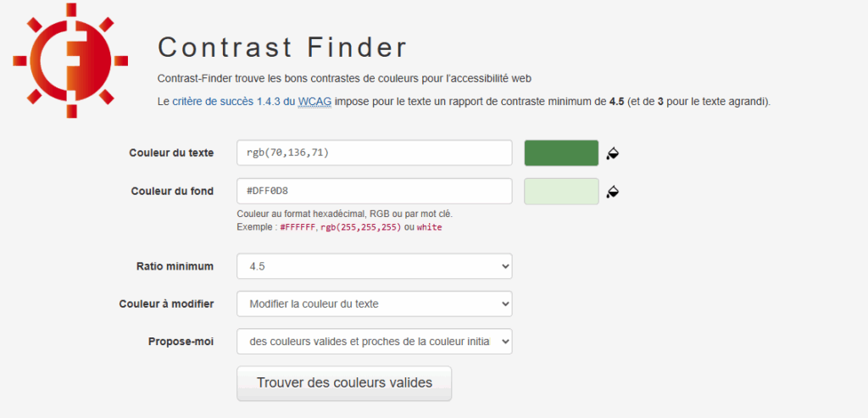Click the Contrast Finder sun logo

(70, 61)
